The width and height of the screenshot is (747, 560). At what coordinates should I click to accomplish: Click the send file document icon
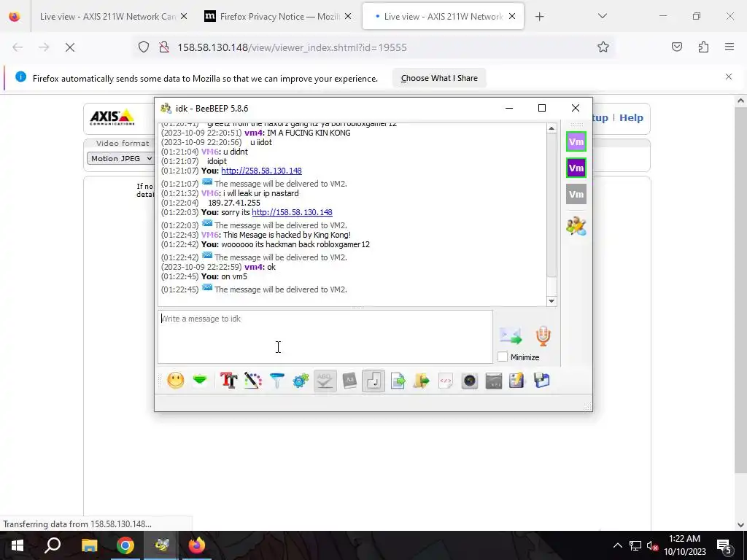tap(398, 381)
